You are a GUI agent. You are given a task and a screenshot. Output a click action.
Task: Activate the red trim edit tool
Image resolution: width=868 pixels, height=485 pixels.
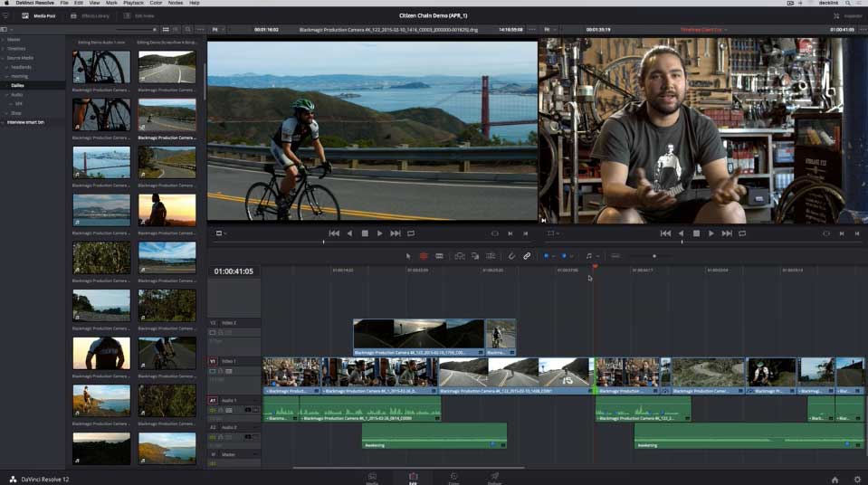click(424, 256)
